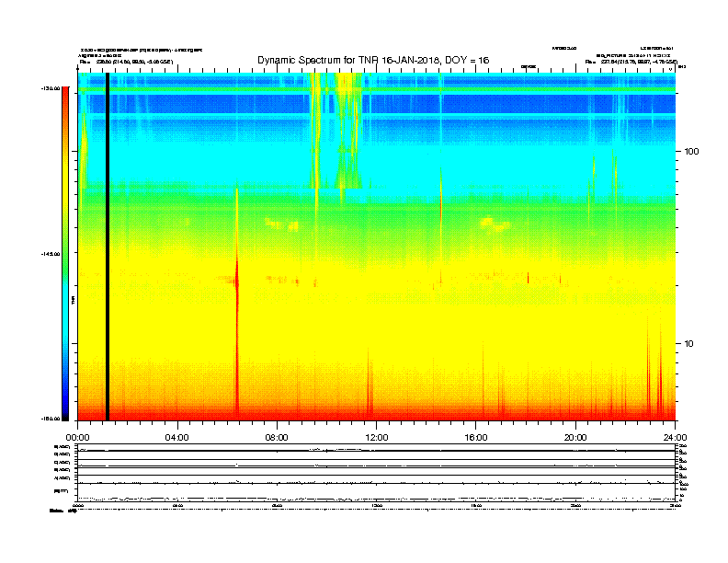This screenshot has height=563, width=728.
Task: Click the 00:00 time axis label
Action: [x=77, y=437]
